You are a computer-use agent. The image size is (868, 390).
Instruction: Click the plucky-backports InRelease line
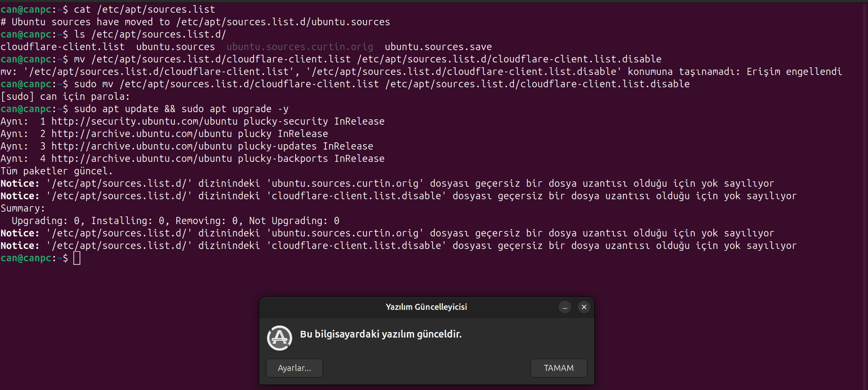click(193, 159)
